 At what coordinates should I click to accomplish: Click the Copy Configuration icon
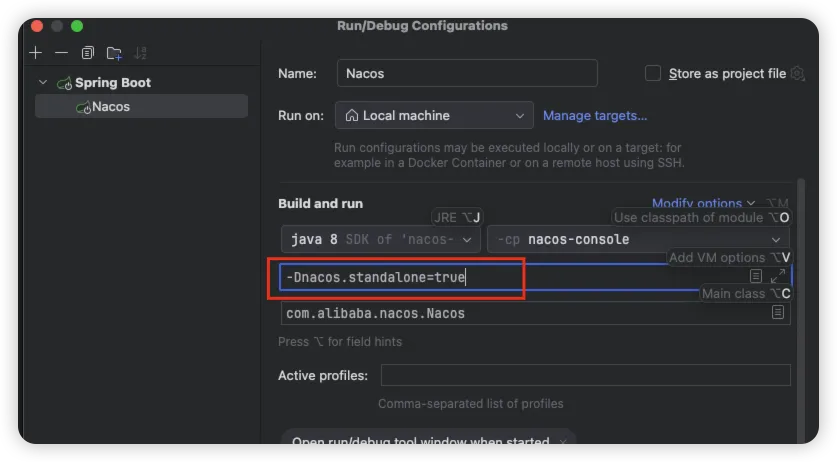[x=88, y=53]
